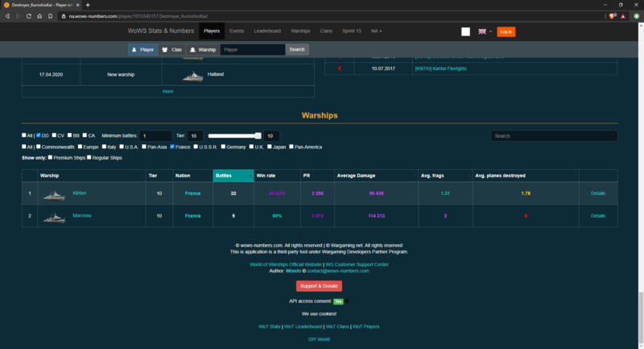The width and height of the screenshot is (644, 349).
Task: Sort table by Battles column
Action: (232, 175)
